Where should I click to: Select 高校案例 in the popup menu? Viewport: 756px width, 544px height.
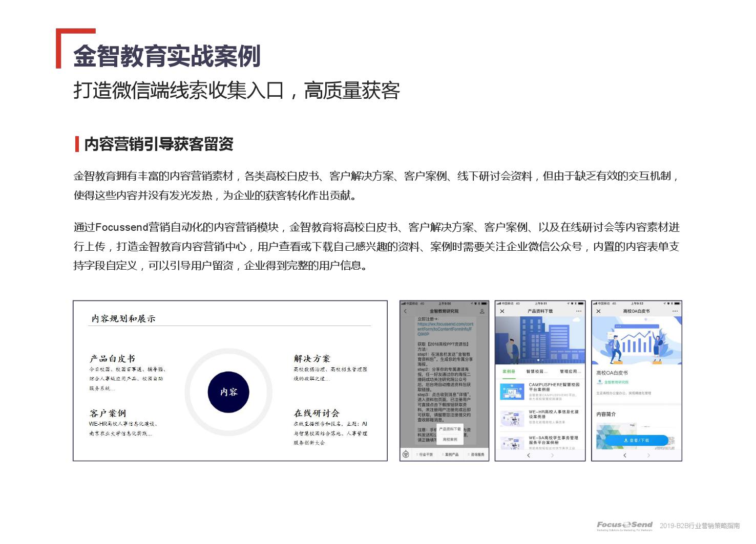450,439
